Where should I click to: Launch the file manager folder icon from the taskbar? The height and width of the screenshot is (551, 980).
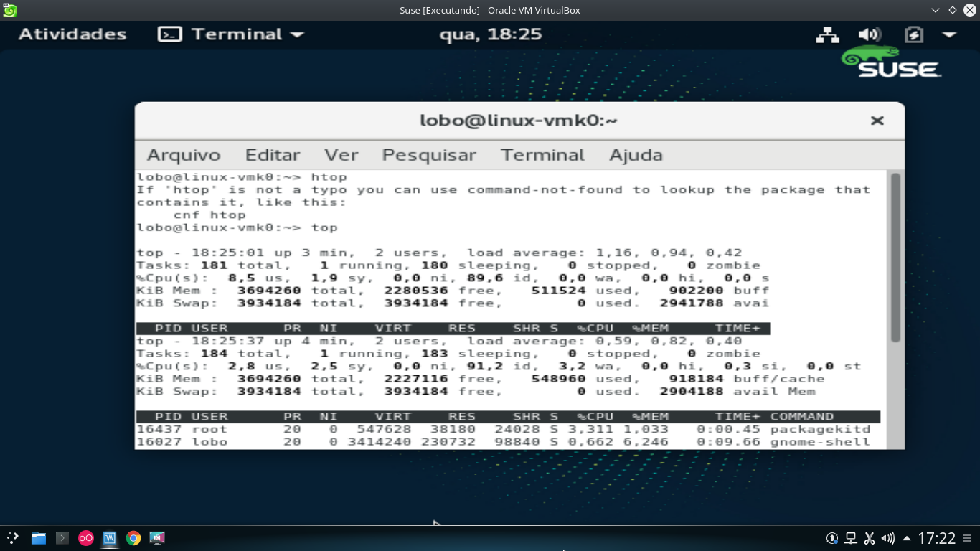(38, 538)
